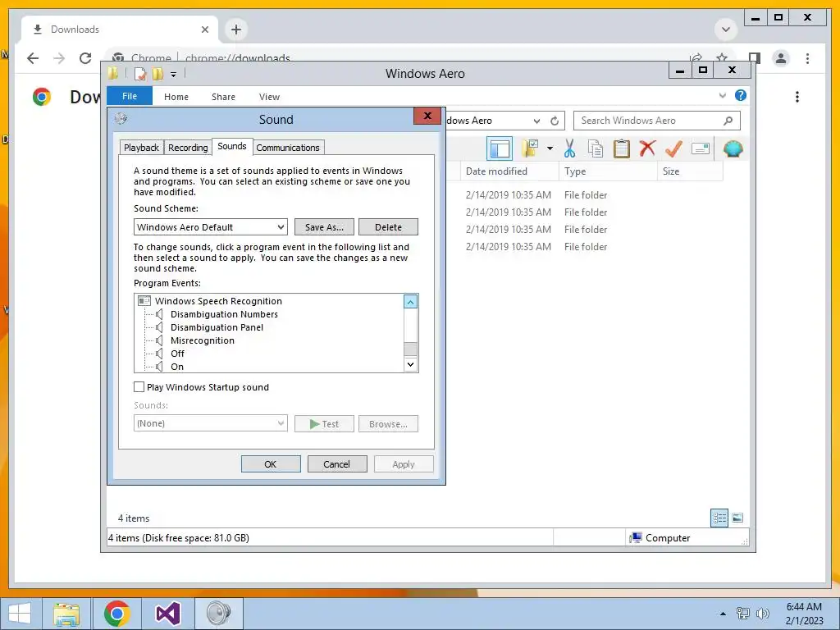The height and width of the screenshot is (630, 840).
Task: Click the blue Help question mark icon
Action: tap(741, 95)
